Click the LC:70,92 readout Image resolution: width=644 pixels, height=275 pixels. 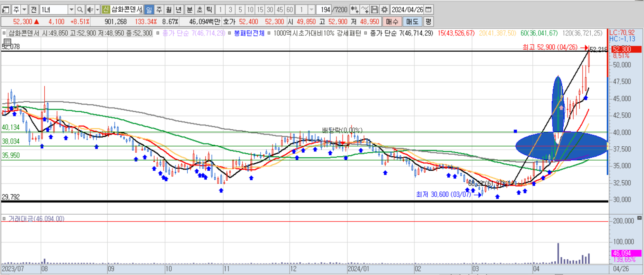tap(622, 33)
